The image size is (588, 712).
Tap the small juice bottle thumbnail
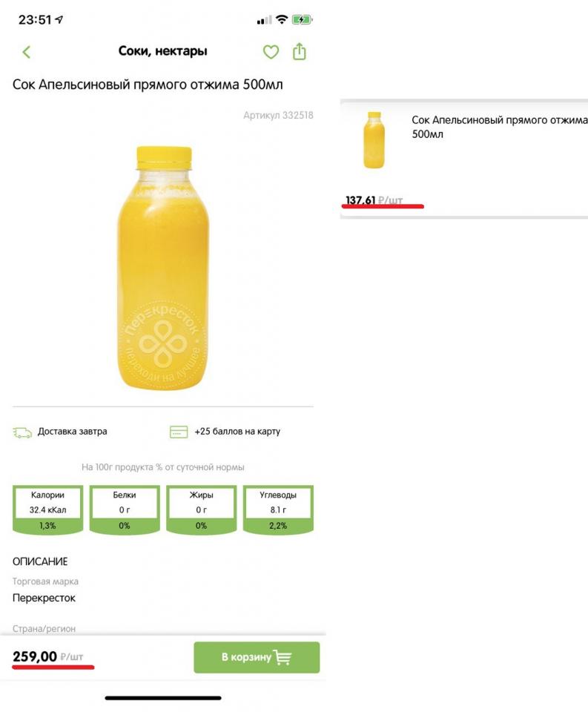point(374,141)
